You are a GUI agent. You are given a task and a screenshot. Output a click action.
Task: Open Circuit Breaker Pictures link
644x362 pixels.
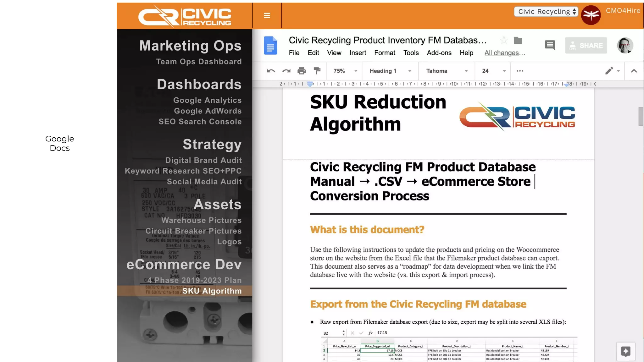pyautogui.click(x=193, y=231)
